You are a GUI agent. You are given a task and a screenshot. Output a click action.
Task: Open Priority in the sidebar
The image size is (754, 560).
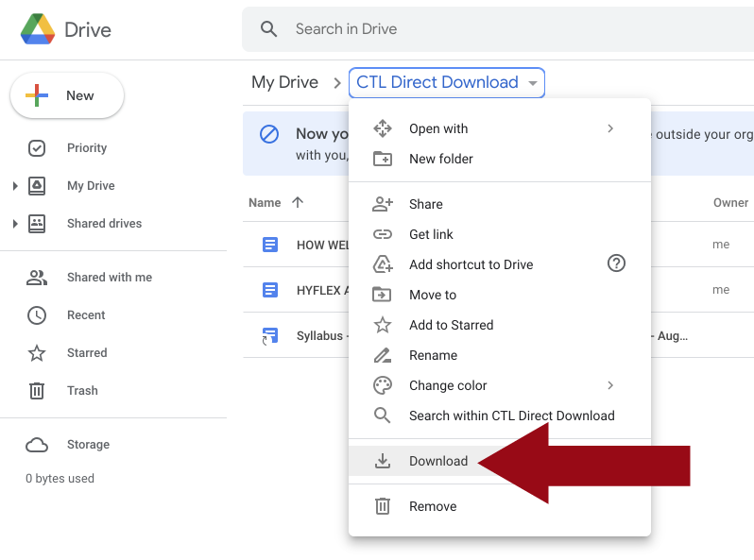coord(87,147)
